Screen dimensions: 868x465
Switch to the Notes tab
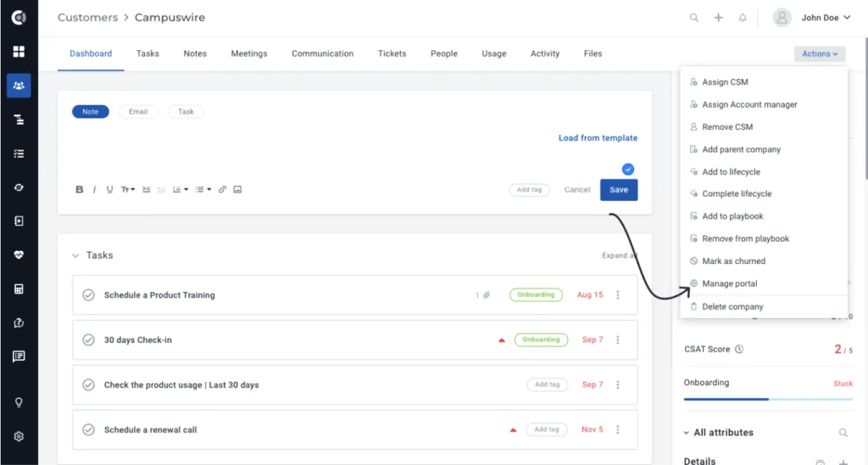click(x=195, y=53)
